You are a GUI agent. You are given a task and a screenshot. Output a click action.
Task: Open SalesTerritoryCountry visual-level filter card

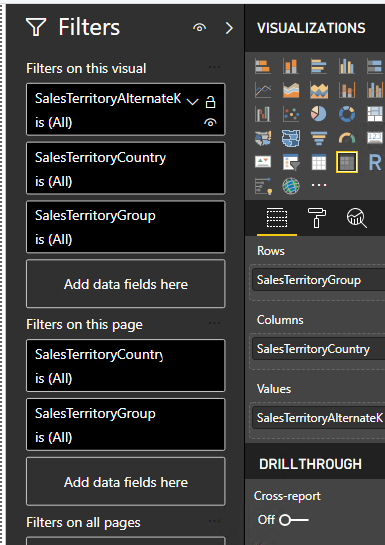[x=126, y=168]
